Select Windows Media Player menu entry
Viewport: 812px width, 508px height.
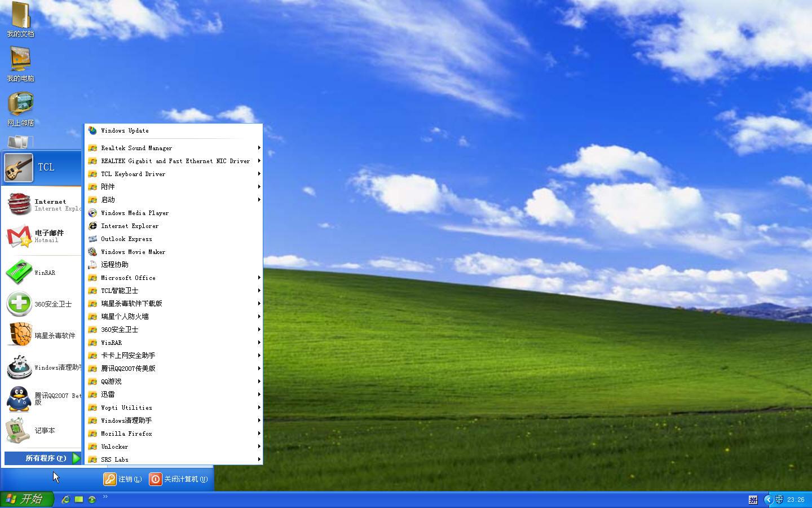[134, 213]
